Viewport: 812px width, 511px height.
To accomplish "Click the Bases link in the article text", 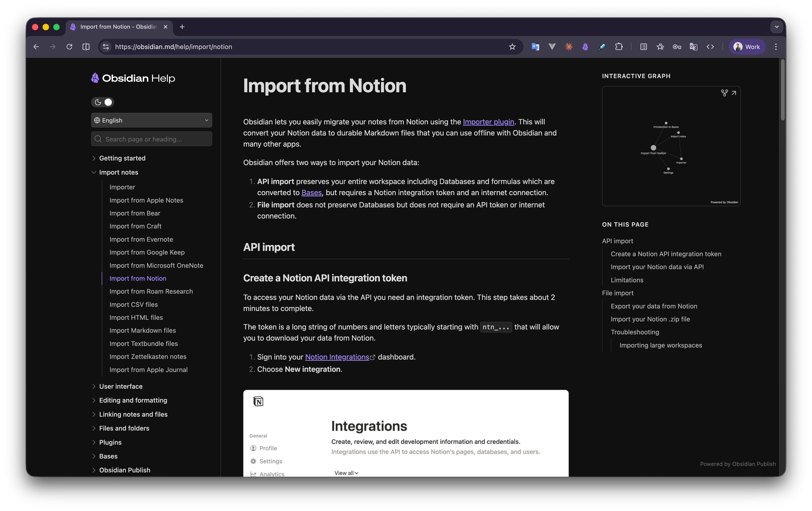I will tap(311, 193).
